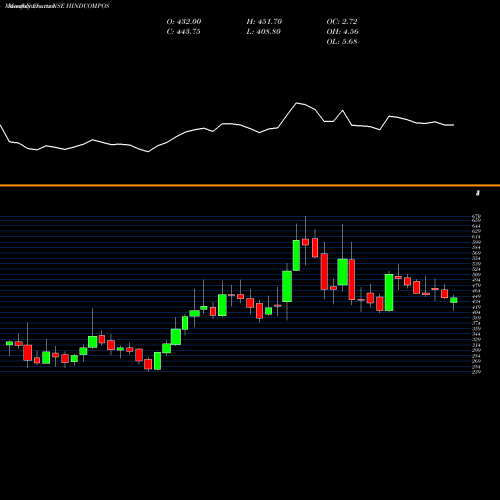Click the peak of the white indicator line

click(x=297, y=103)
